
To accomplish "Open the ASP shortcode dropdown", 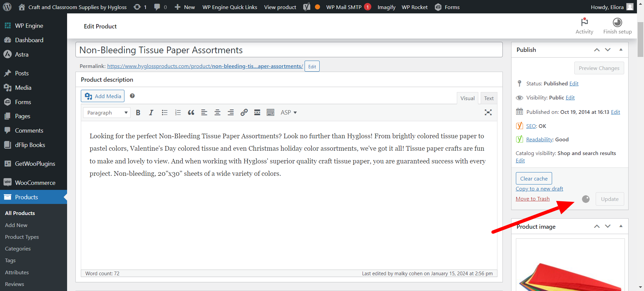I will click(x=289, y=113).
